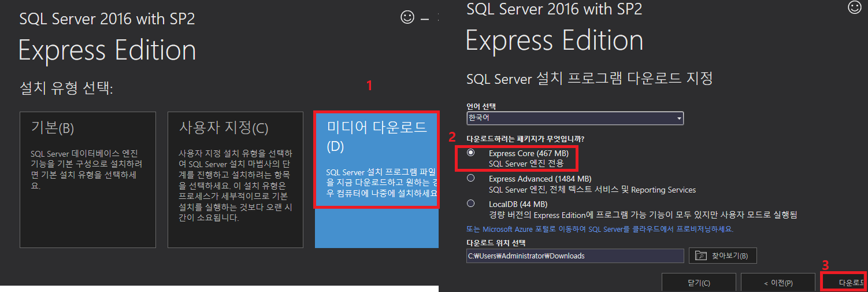Select LocalDB (44 MB) radio button
Image resolution: width=868 pixels, height=292 pixels.
[471, 204]
